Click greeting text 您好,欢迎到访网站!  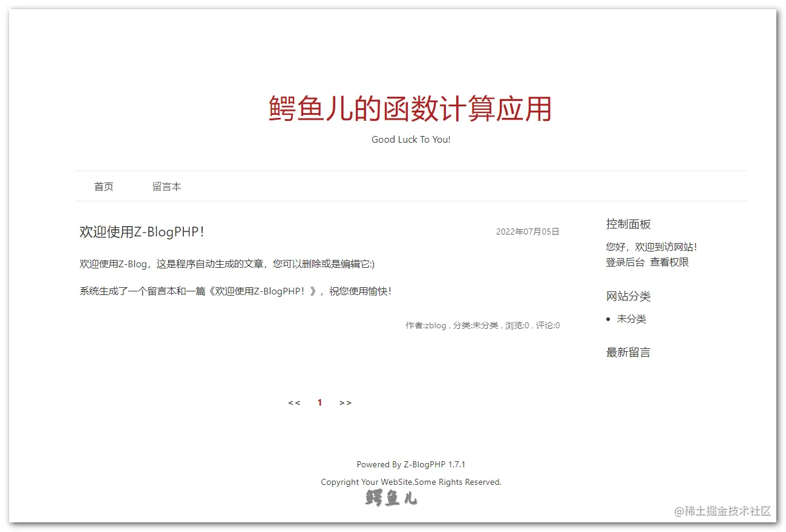[x=652, y=247]
